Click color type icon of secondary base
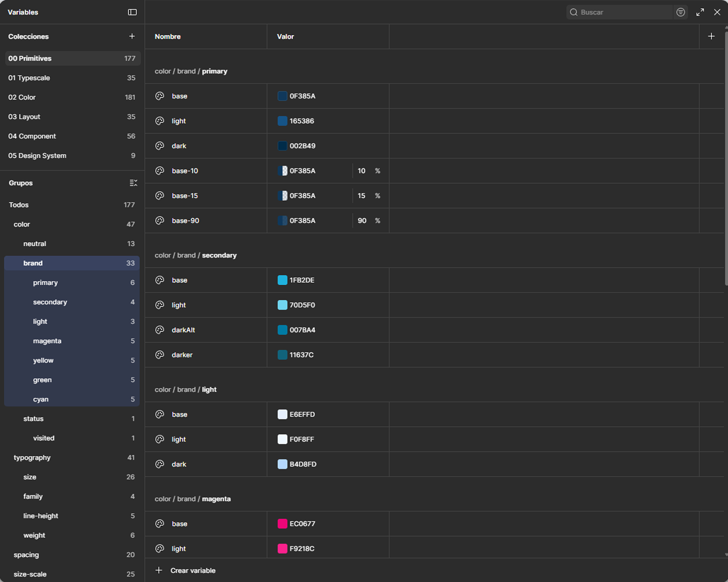Screen dimensions: 728x582 pyautogui.click(x=160, y=280)
